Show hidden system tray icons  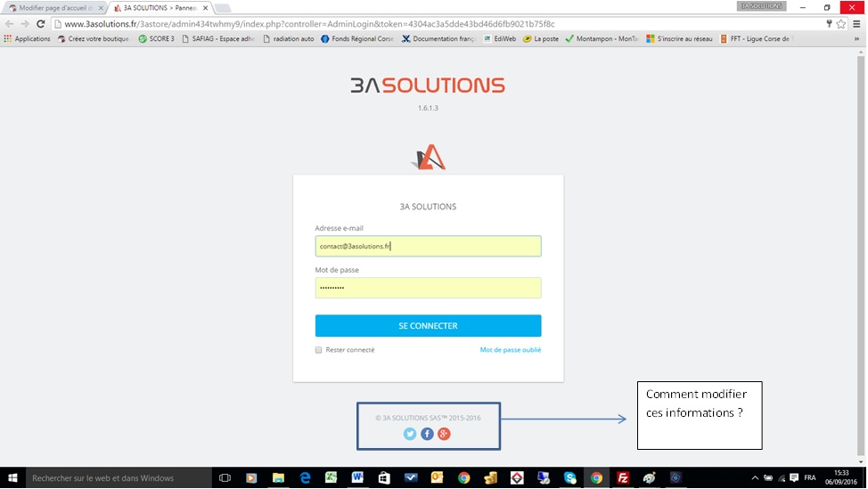(755, 478)
